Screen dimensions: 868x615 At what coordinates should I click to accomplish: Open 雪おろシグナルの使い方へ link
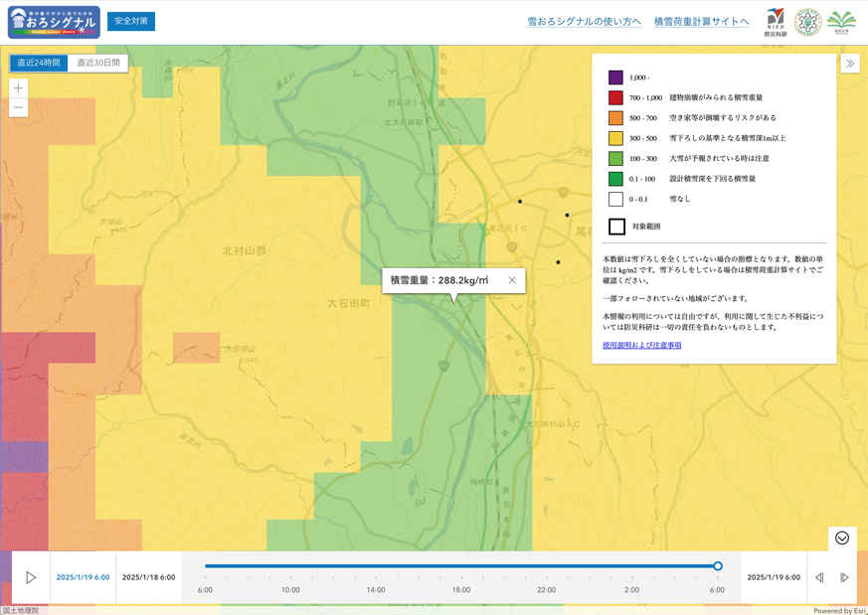click(584, 21)
